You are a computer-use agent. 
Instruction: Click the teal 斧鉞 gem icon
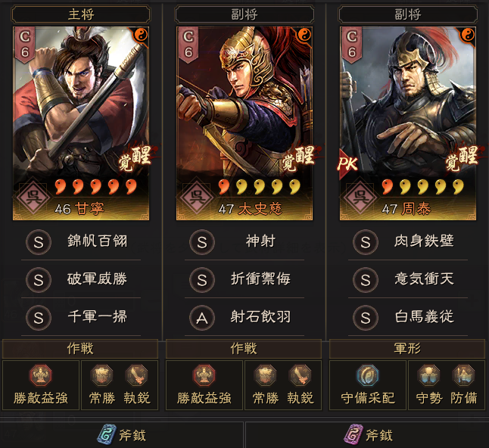107,434
